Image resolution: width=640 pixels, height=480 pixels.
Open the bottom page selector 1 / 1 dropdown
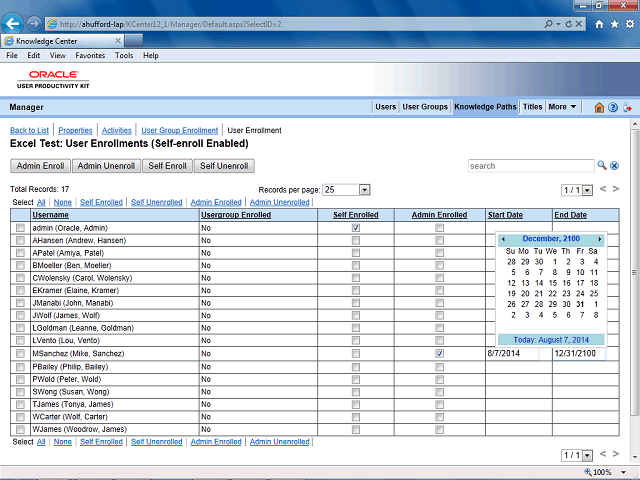pyautogui.click(x=587, y=455)
